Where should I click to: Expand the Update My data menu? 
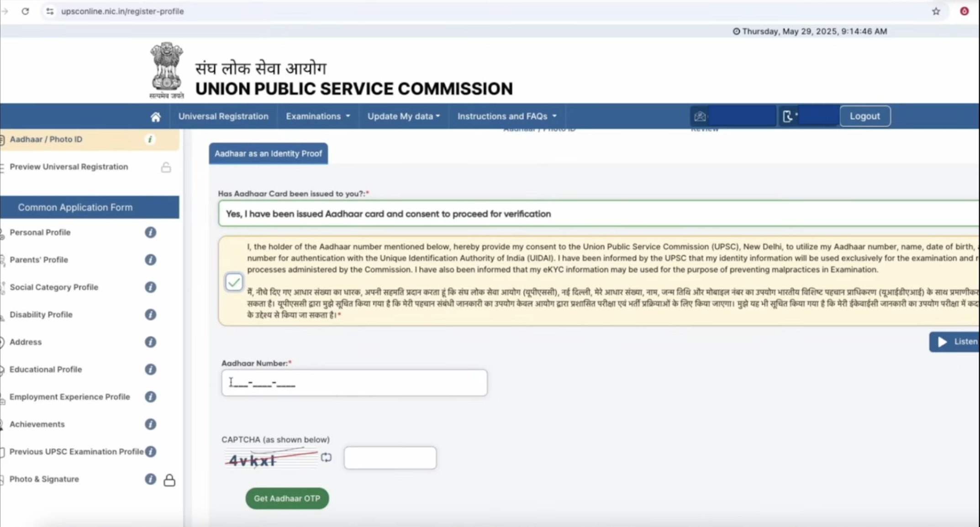tap(404, 116)
